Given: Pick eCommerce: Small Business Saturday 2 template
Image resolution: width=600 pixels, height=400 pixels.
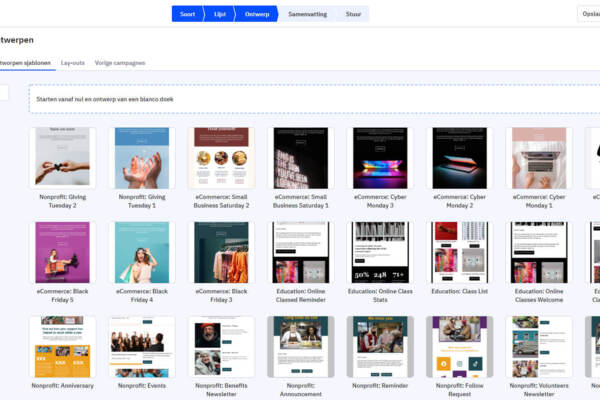Looking at the screenshot, I should coord(221,158).
